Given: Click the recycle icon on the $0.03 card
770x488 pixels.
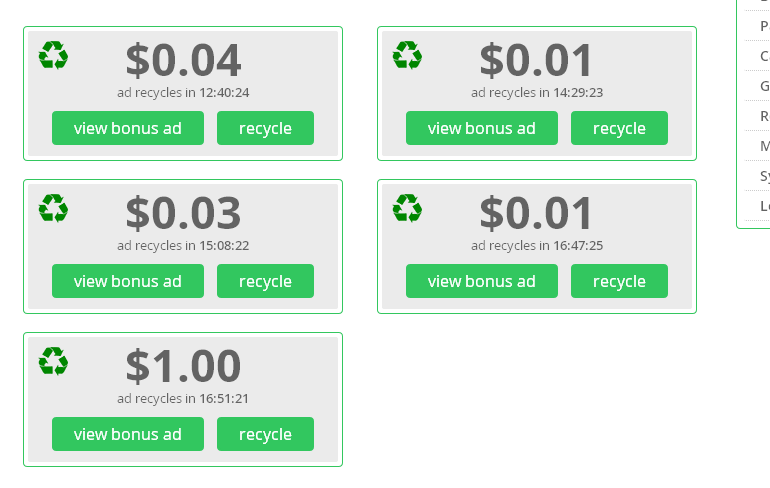Looking at the screenshot, I should pyautogui.click(x=53, y=208).
